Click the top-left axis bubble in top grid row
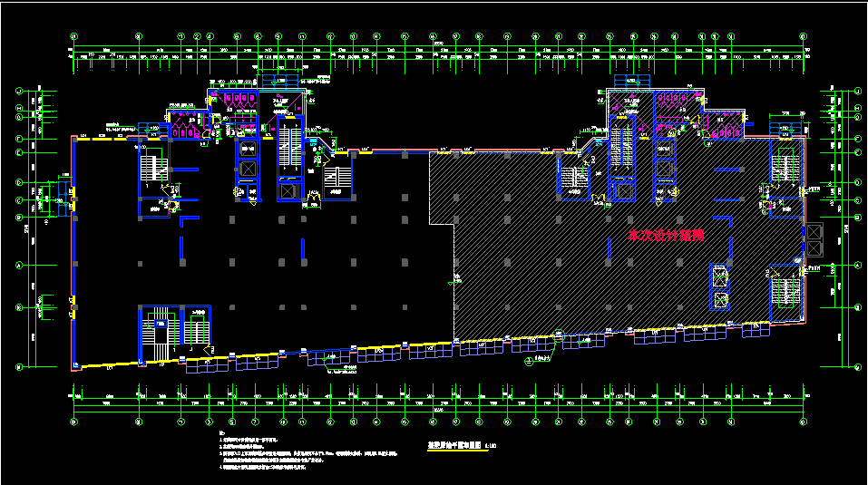This screenshot has height=485, width=868. pyautogui.click(x=73, y=36)
